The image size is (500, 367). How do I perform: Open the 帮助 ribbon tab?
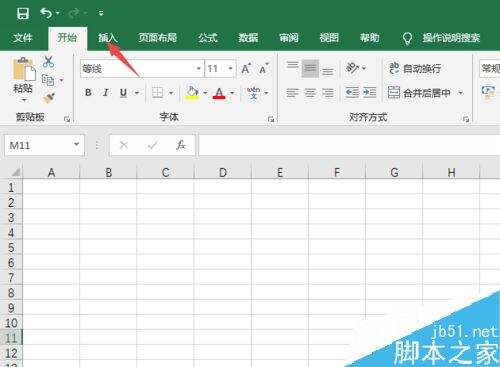pyautogui.click(x=369, y=38)
